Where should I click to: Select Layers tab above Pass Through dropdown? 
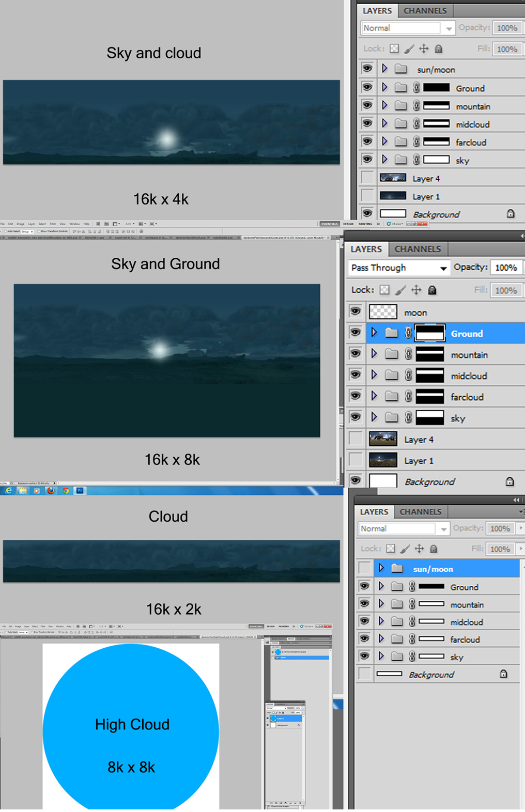(x=366, y=249)
